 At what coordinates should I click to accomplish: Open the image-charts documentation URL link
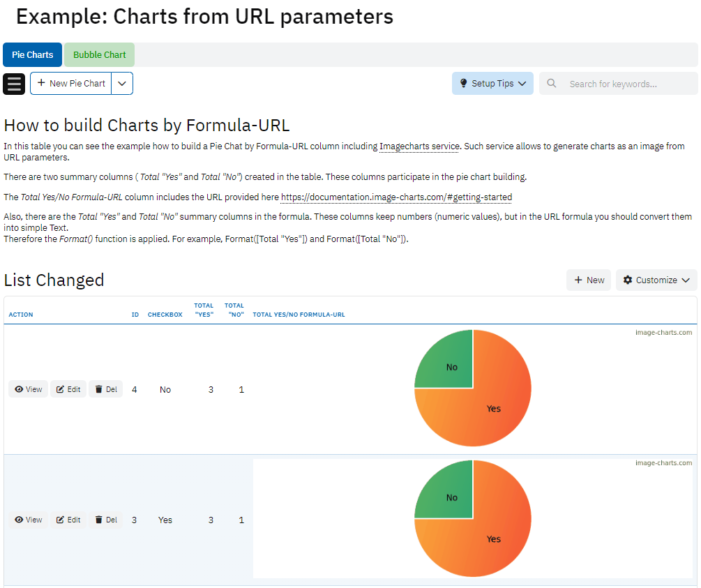click(396, 197)
